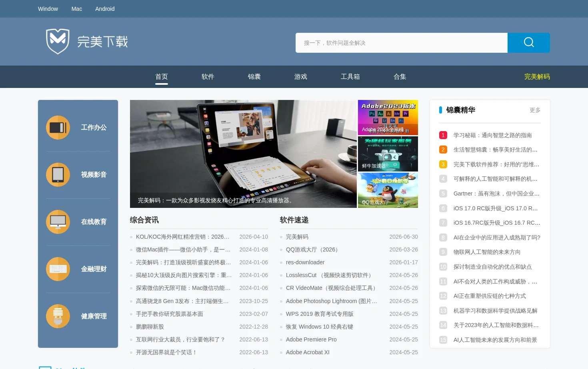Image resolution: width=588 pixels, height=369 pixels.
Task: Open AI人工智能未来的发展方向和前景
Action: 495,340
